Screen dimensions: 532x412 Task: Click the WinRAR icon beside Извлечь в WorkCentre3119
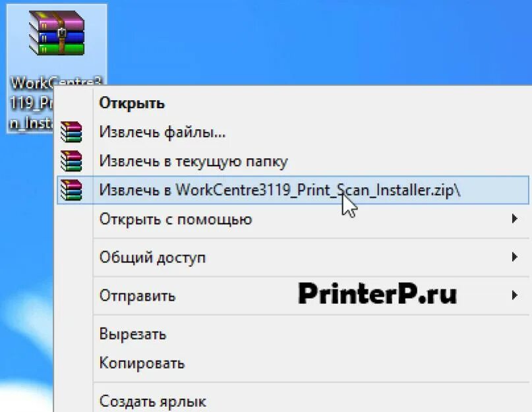[x=71, y=190]
